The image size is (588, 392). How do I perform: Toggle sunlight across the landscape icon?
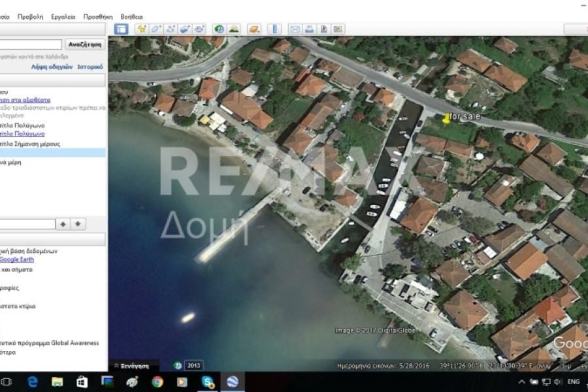pyautogui.click(x=233, y=29)
